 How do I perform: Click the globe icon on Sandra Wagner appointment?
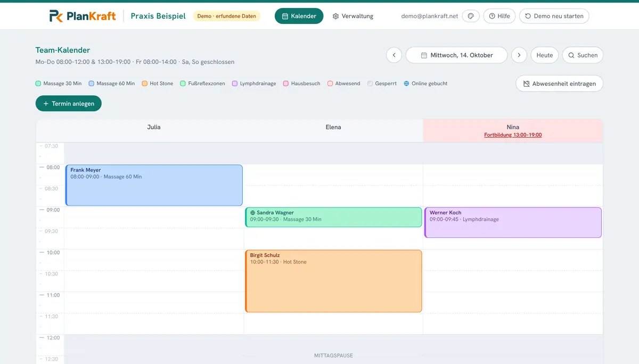tap(253, 213)
